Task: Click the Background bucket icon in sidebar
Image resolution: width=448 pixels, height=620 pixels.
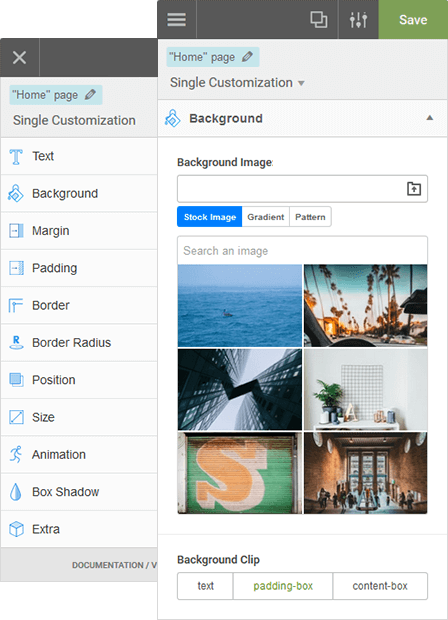Action: (x=16, y=193)
